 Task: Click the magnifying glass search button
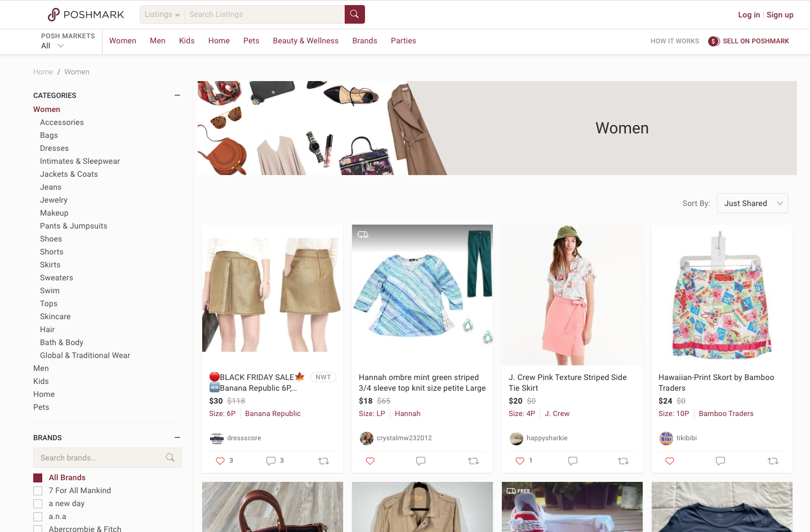pyautogui.click(x=354, y=14)
